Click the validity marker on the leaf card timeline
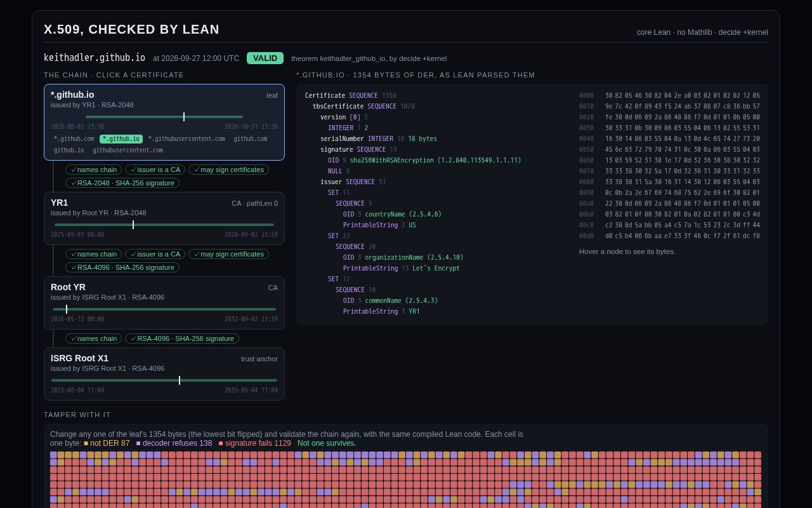812x508 pixels. (x=184, y=117)
